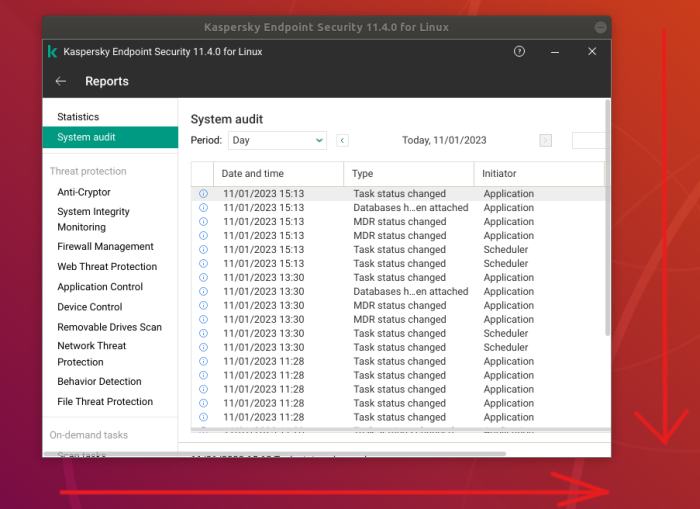Select first 15:13 MDR status changed row

coord(398,221)
